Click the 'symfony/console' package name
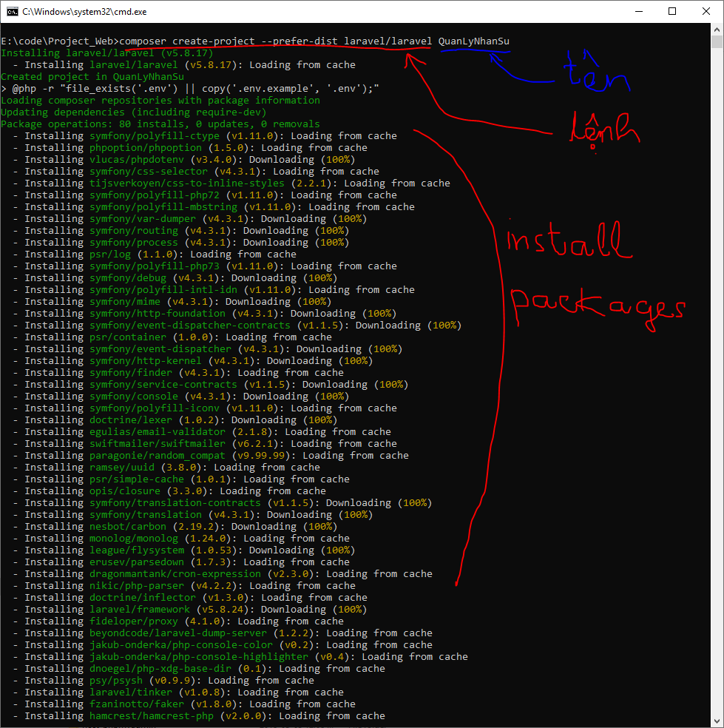Screen dimensions: 724x728 click(134, 397)
